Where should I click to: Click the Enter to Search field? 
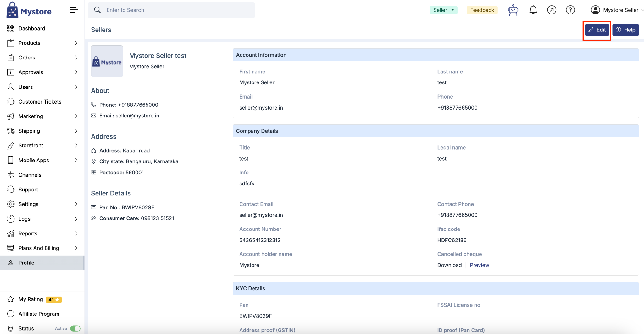tap(171, 10)
